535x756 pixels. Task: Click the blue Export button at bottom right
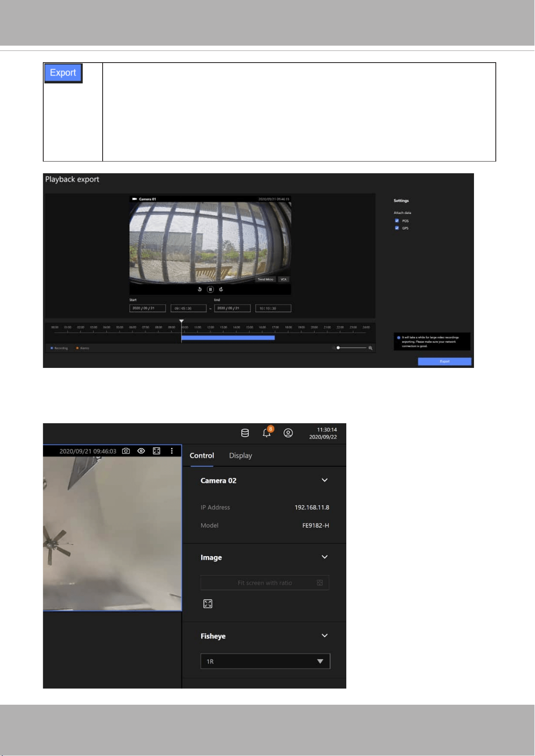(x=444, y=361)
